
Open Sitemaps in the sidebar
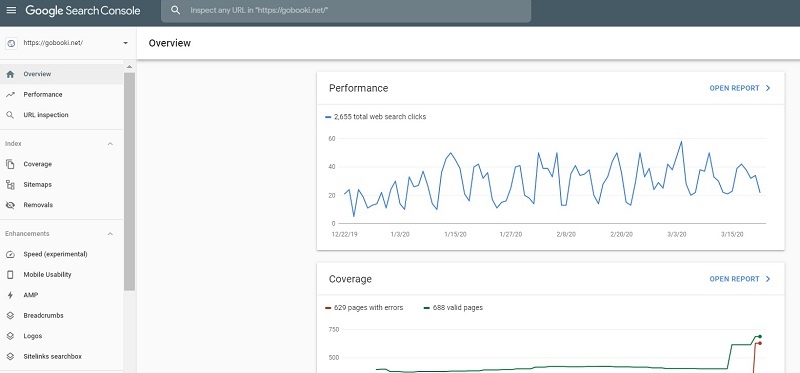(x=61, y=185)
